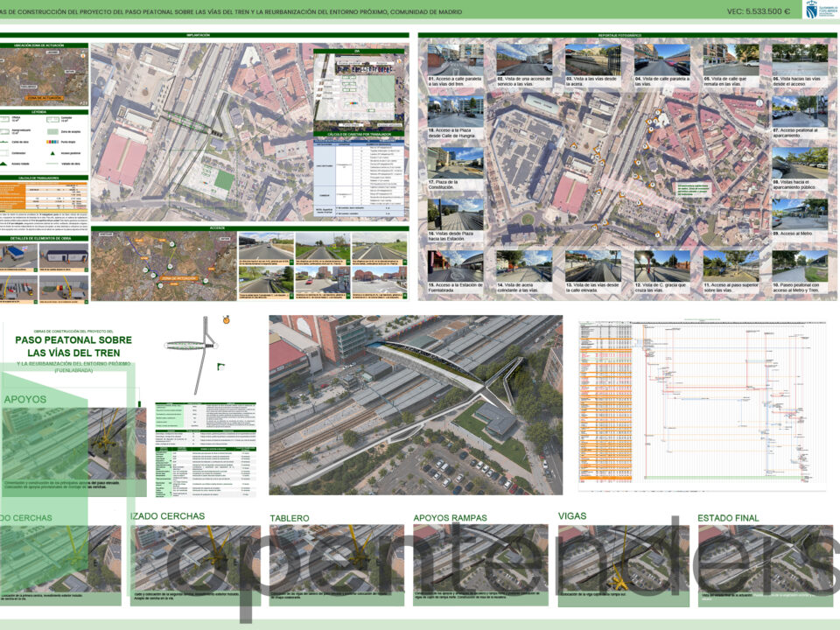Click the orange north-arrow compass icon
The height and width of the screenshot is (630, 840).
[227, 320]
